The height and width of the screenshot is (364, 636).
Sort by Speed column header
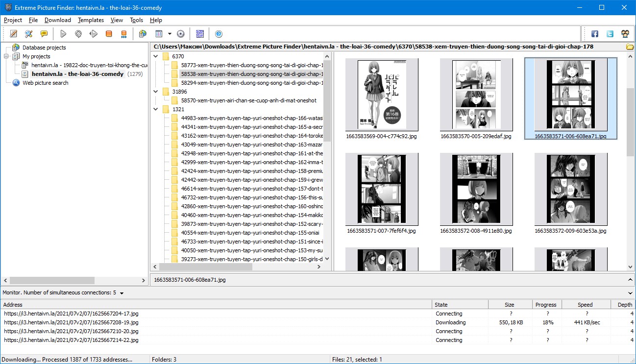click(x=586, y=305)
